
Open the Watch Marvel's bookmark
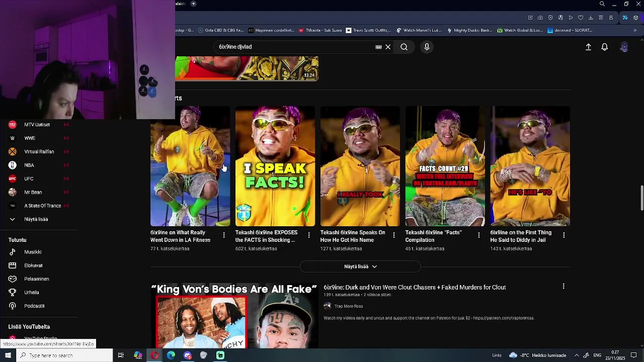point(419,30)
